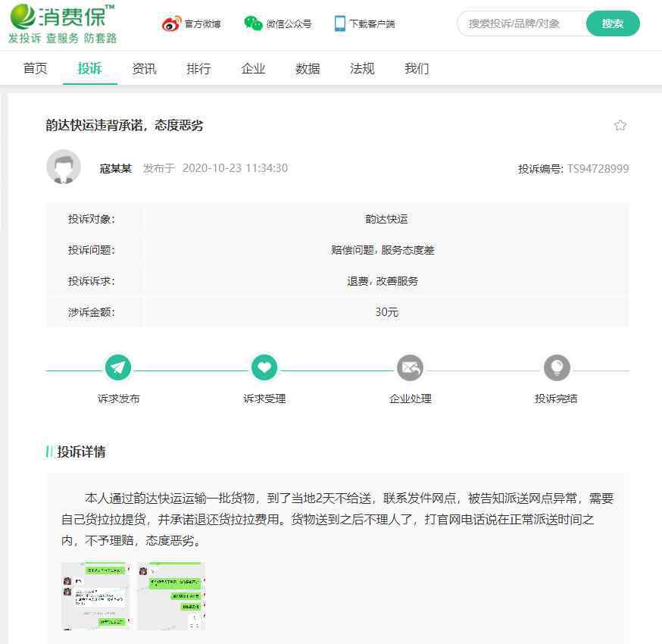Click the 投诉诉求: field label
The height and width of the screenshot is (644, 662).
coord(91,281)
